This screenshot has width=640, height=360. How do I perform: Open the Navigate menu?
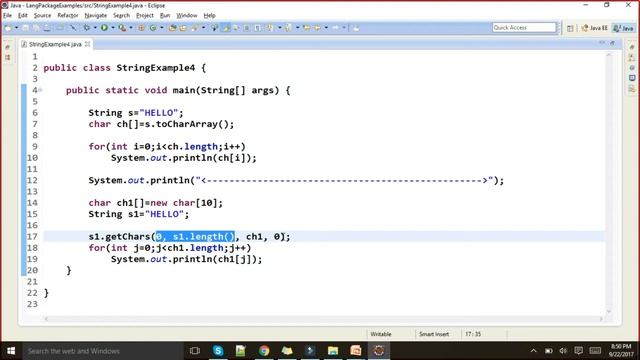[x=96, y=16]
